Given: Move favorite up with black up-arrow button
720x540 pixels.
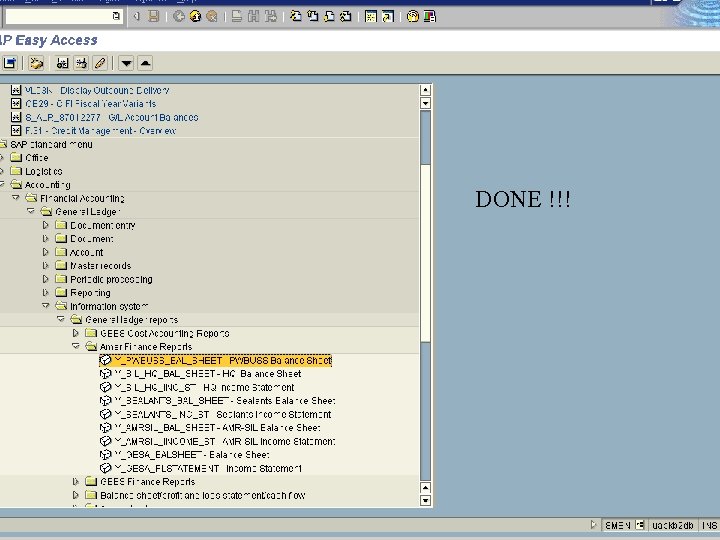Looking at the screenshot, I should tap(145, 63).
